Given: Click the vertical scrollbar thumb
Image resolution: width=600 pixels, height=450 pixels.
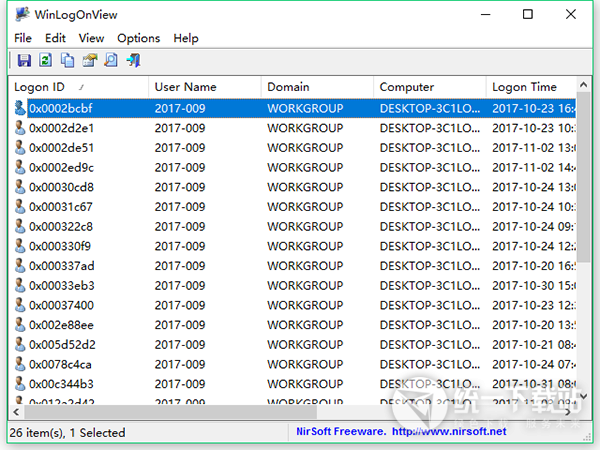Looking at the screenshot, I should point(583,177).
